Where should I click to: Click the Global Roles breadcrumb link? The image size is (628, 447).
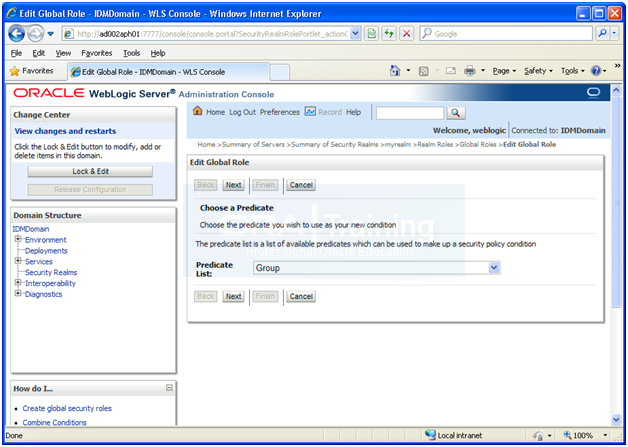[x=478, y=145]
